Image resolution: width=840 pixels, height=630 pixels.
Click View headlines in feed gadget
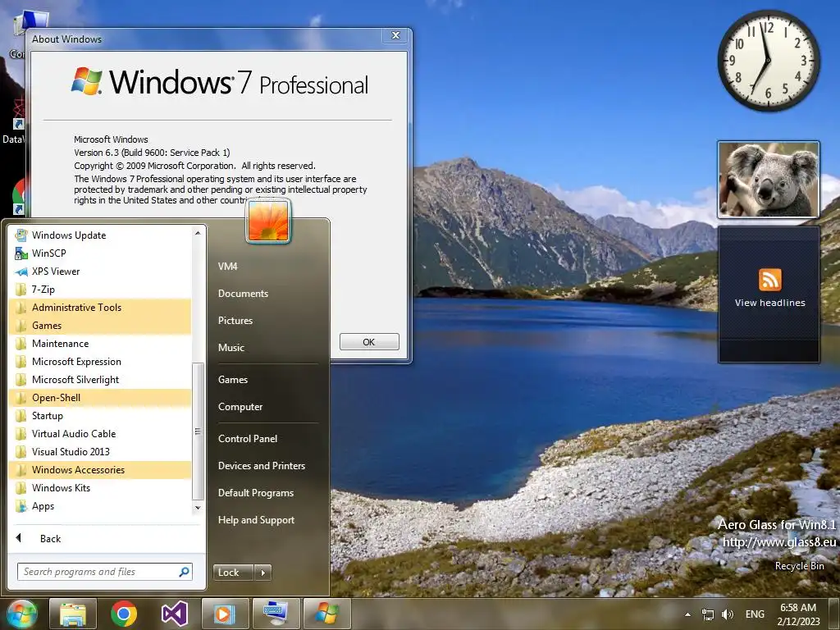tap(769, 303)
